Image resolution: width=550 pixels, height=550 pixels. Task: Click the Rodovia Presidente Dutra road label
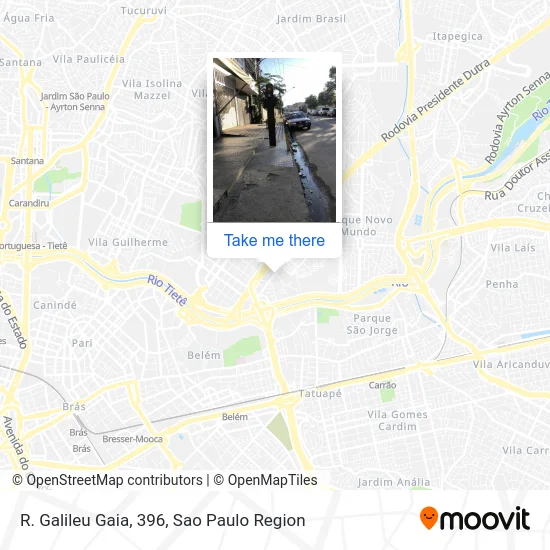tap(435, 100)
